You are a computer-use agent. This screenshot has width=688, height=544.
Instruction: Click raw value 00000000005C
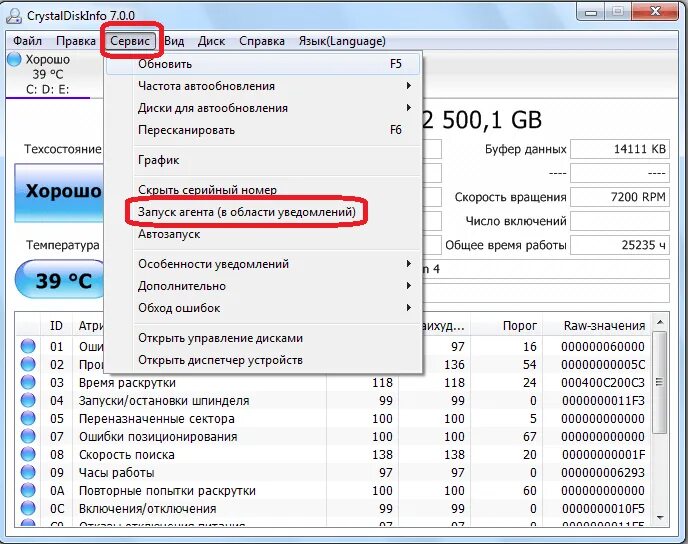pos(603,365)
